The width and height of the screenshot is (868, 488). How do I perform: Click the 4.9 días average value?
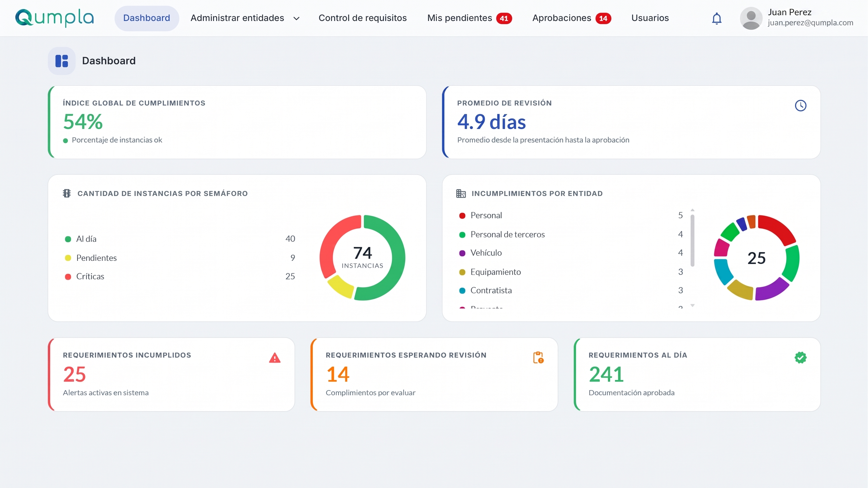491,121
